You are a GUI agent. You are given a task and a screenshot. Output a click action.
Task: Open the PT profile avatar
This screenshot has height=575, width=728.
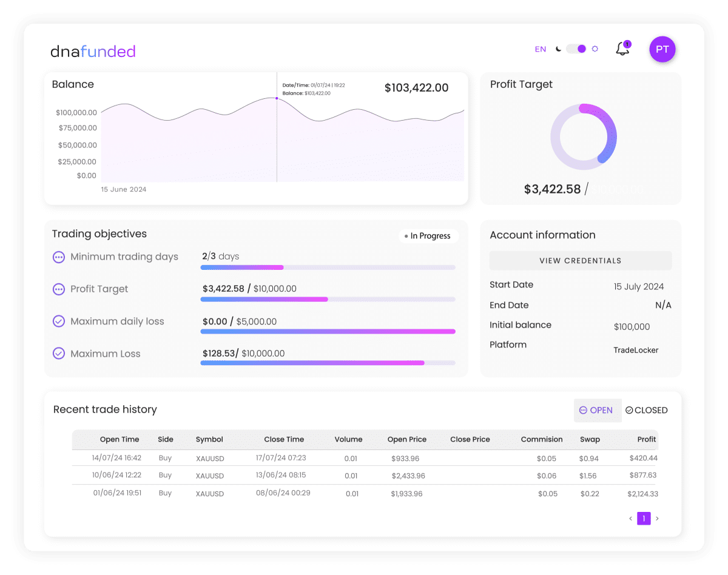pyautogui.click(x=662, y=49)
